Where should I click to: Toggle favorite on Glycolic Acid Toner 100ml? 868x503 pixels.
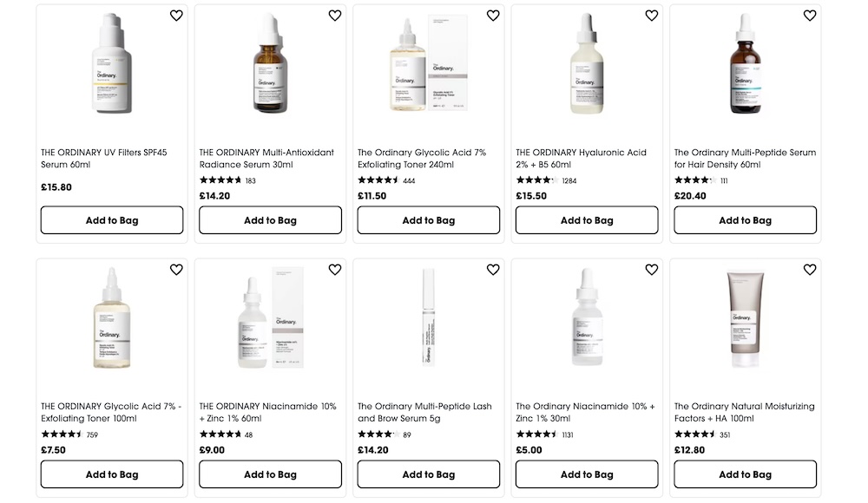[176, 270]
